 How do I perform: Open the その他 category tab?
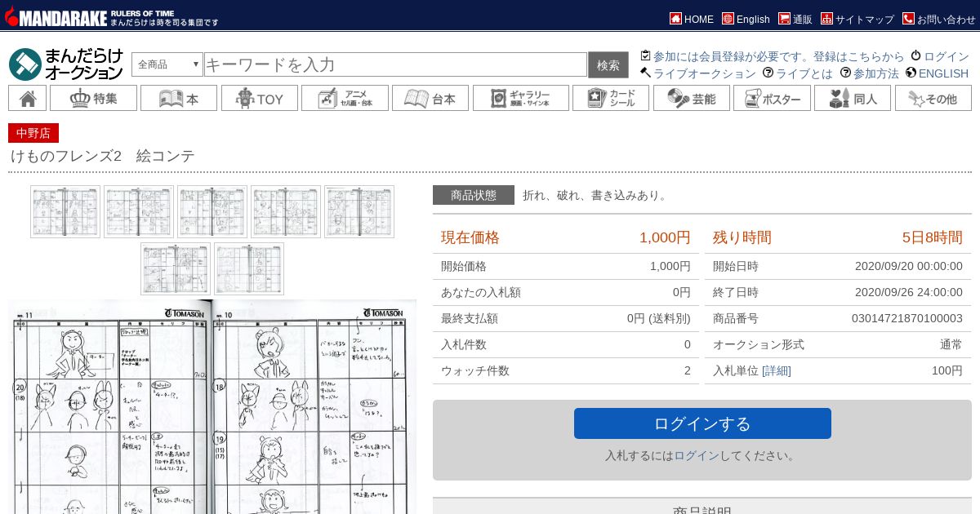tap(933, 98)
